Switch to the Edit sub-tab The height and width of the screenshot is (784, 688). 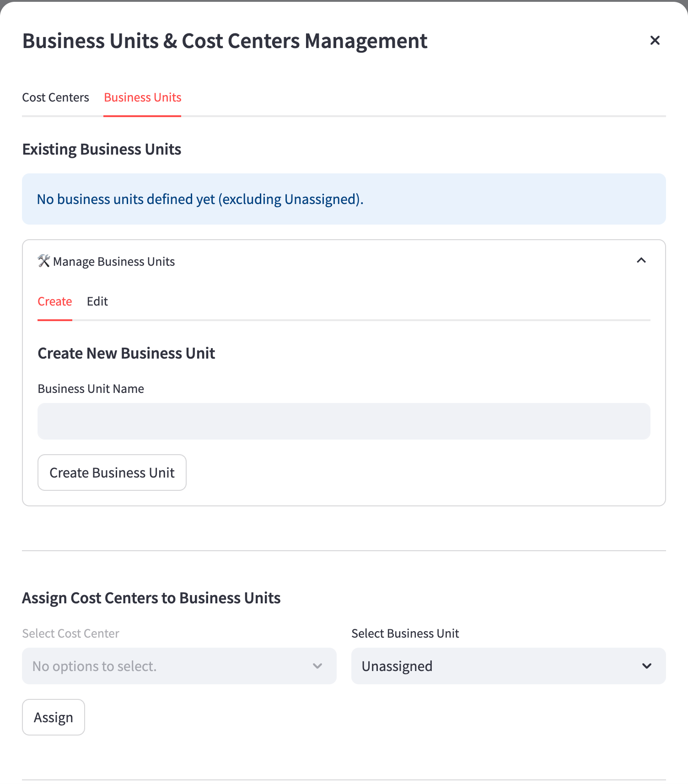pyautogui.click(x=97, y=301)
